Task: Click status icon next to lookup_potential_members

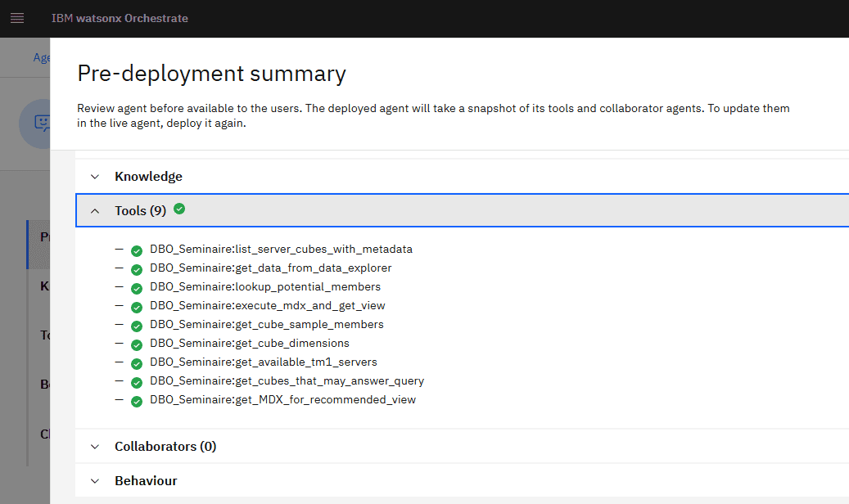Action: 136,287
